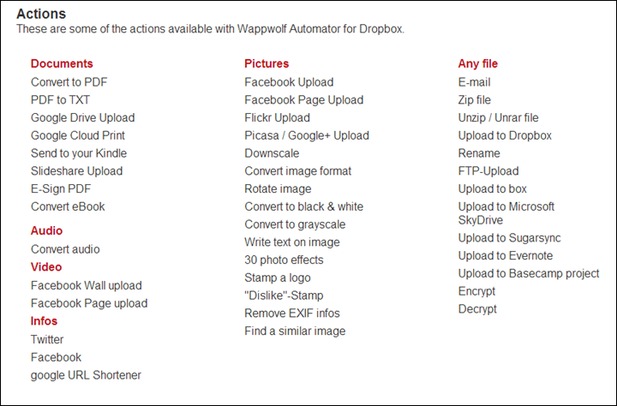This screenshot has height=406, width=617.
Task: Choose the Google Drive Upload action
Action: (83, 118)
